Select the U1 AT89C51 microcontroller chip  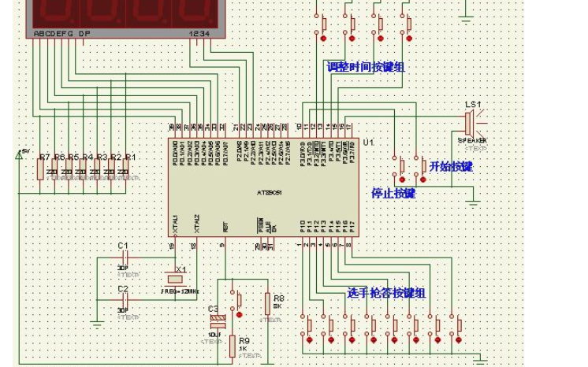(263, 187)
